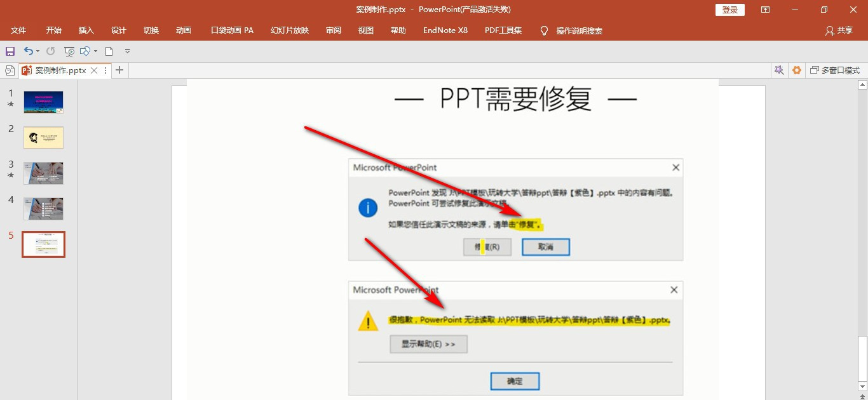Open the recent documents icon beside the file tab
This screenshot has height=400, width=868.
pyautogui.click(x=9, y=70)
